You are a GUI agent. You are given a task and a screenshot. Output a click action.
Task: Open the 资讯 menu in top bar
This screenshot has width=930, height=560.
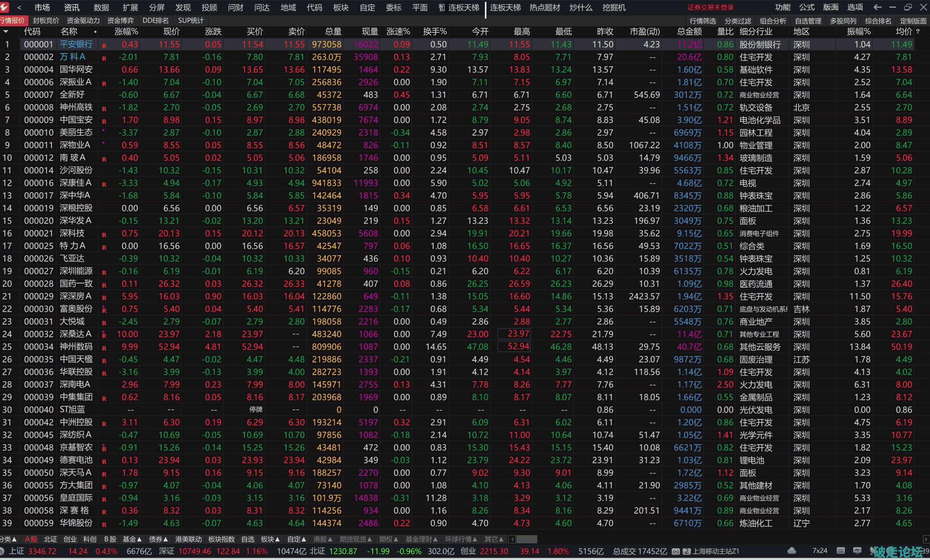click(x=71, y=8)
